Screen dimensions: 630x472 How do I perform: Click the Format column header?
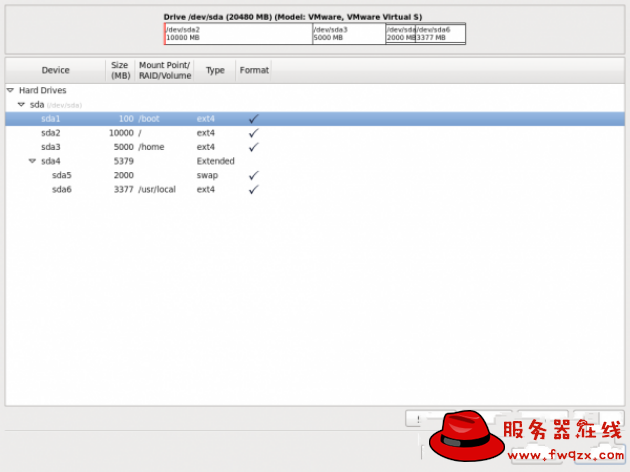(254, 70)
